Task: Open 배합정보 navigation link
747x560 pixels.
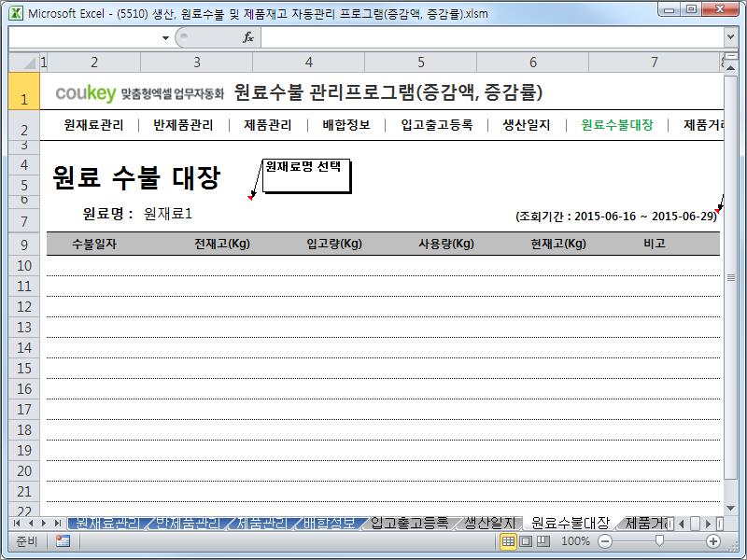Action: click(345, 125)
